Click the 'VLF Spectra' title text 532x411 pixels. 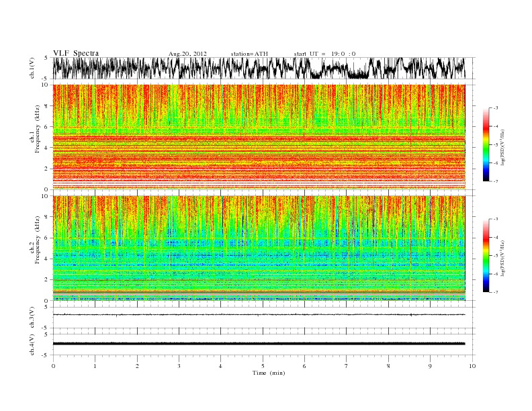pos(76,53)
